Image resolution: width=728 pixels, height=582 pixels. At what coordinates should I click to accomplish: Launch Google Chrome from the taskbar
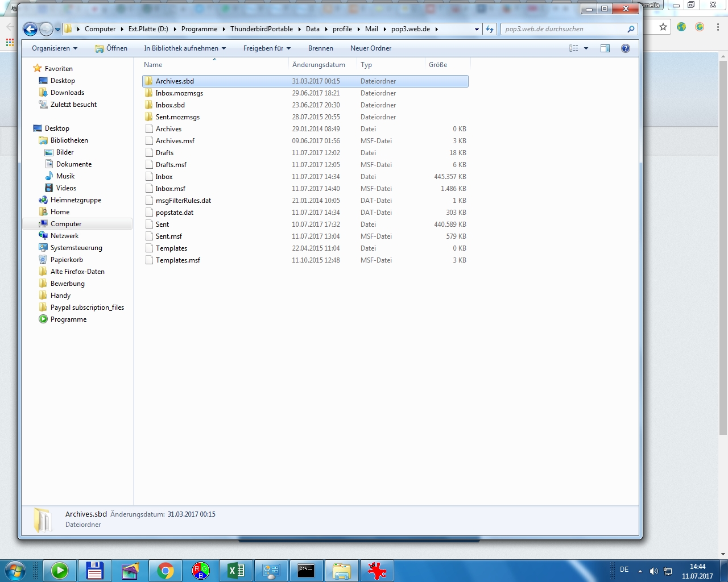166,571
